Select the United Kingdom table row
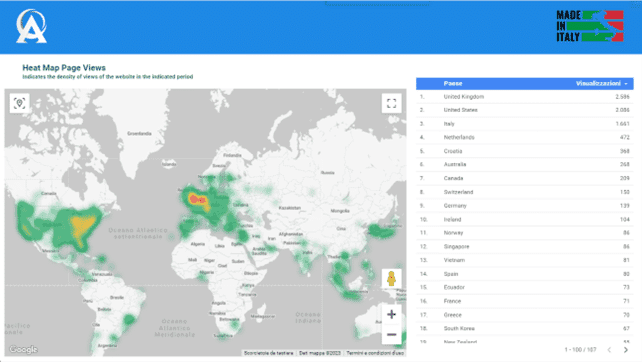Image resolution: width=642 pixels, height=362 pixels. (x=525, y=97)
